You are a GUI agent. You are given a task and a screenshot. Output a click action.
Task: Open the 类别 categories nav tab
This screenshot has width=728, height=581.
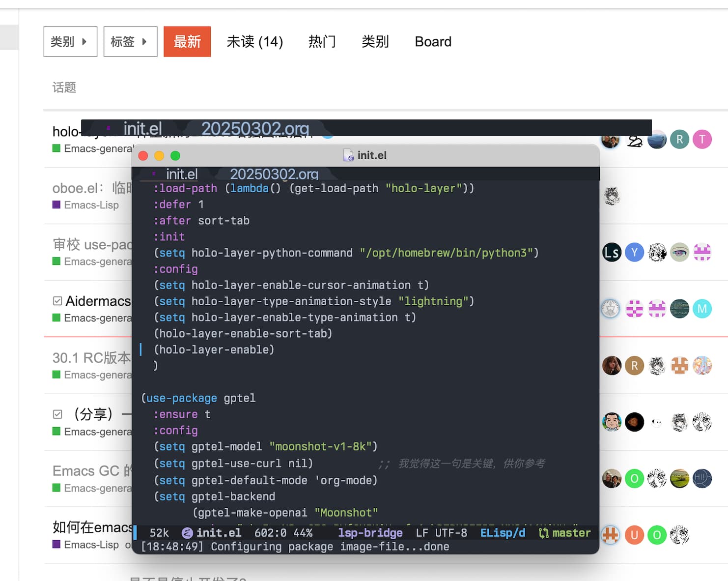(375, 42)
